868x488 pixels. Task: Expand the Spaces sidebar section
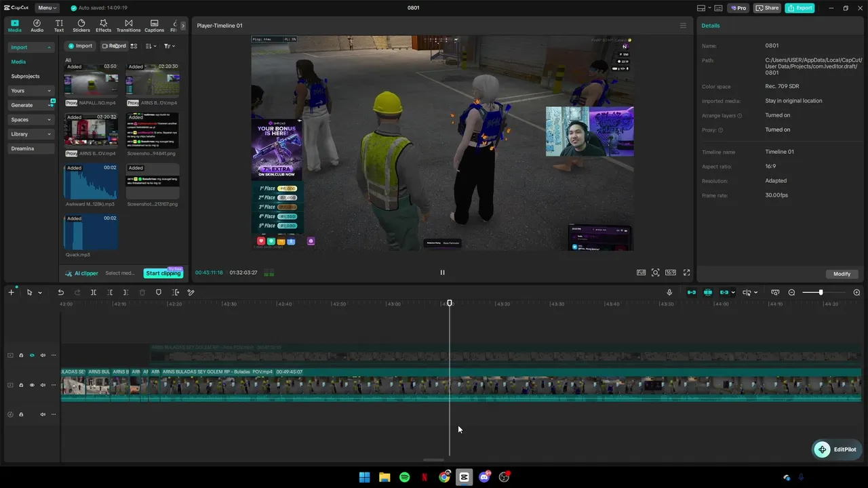[x=31, y=120]
